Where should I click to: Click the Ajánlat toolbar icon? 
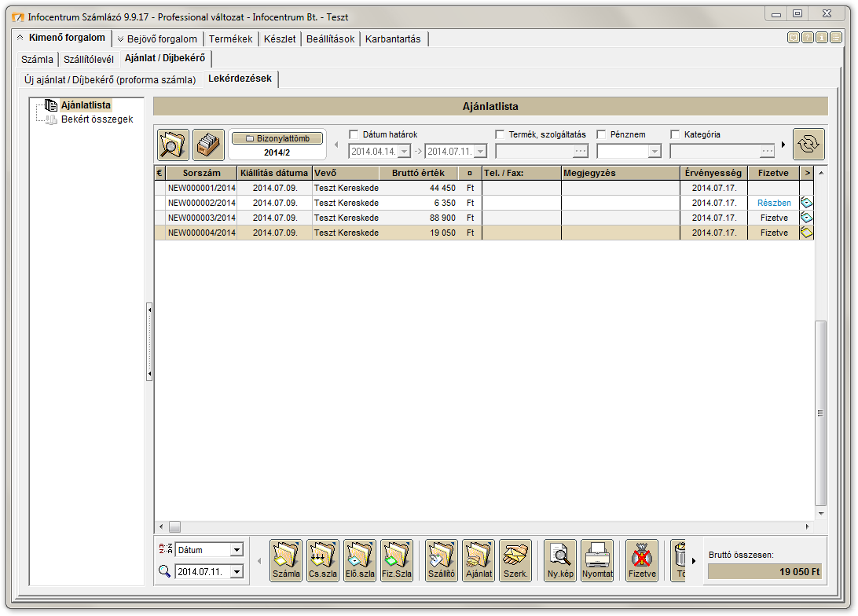point(478,561)
